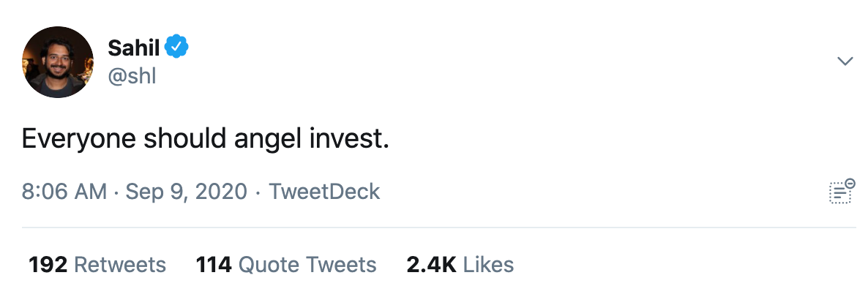See who liked via the Likes label

(488, 265)
